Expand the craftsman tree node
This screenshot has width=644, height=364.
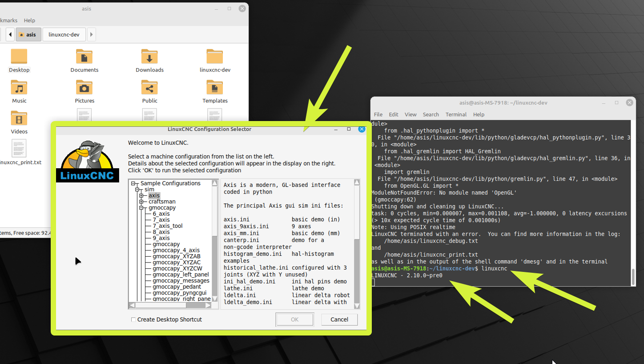[x=141, y=202]
